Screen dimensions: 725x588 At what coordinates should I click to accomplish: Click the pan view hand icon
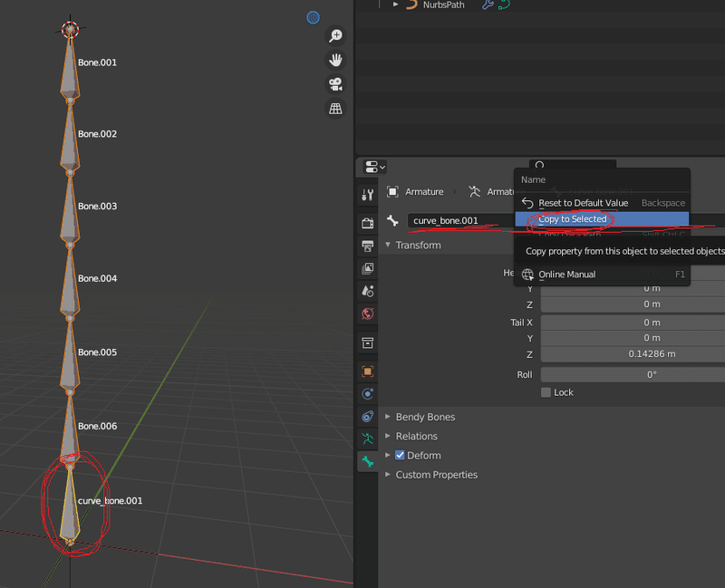click(335, 60)
